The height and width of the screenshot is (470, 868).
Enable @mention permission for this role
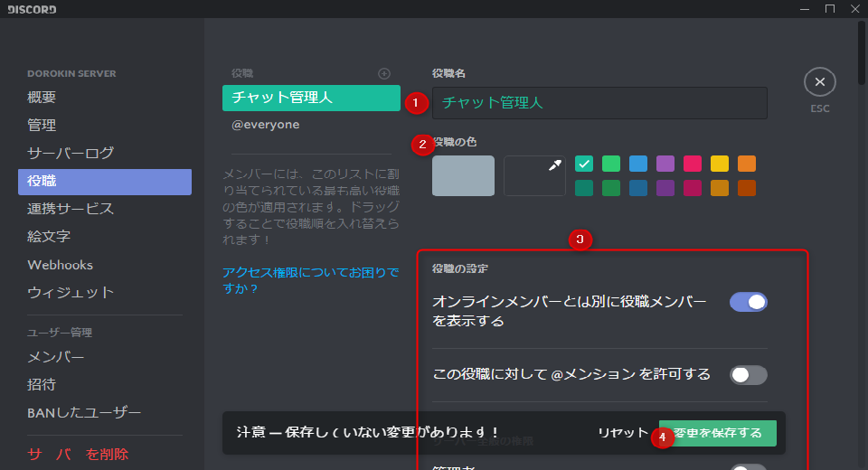(749, 375)
